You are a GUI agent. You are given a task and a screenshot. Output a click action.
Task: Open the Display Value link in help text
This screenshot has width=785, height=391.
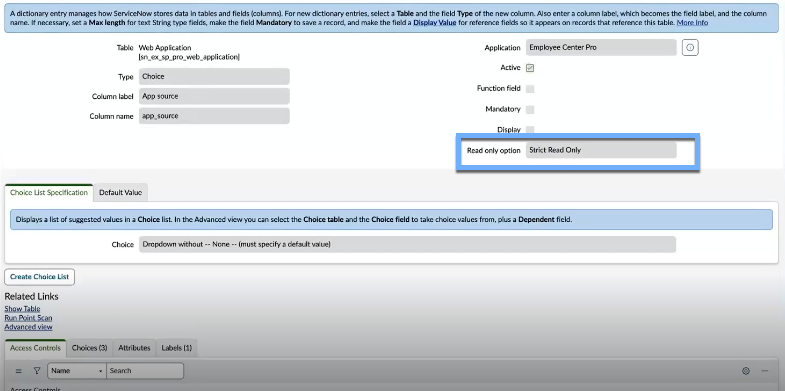pos(435,23)
